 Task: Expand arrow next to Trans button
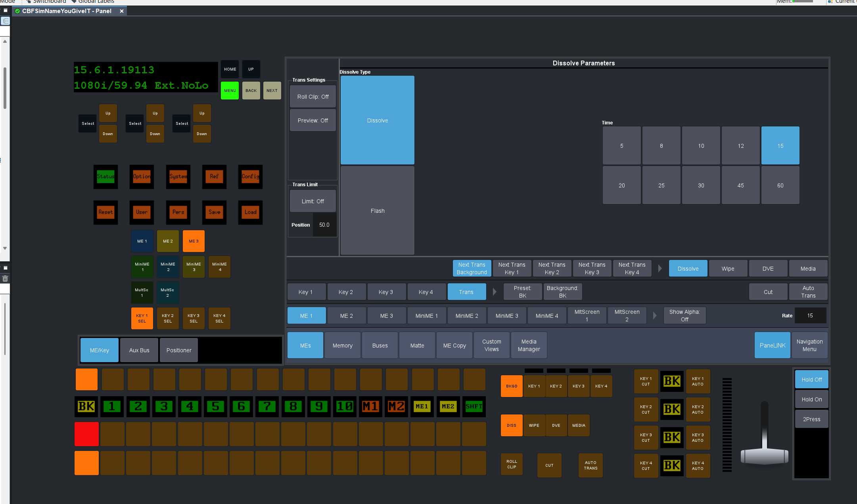[495, 292]
